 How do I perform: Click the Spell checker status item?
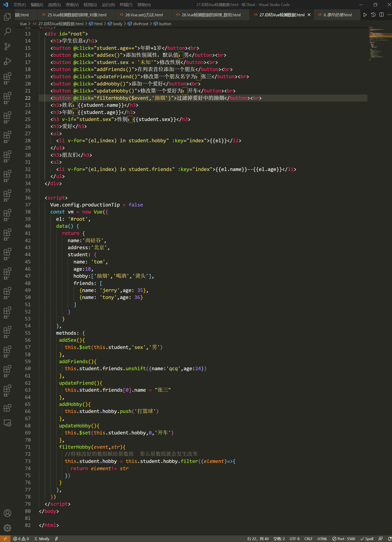point(367,539)
